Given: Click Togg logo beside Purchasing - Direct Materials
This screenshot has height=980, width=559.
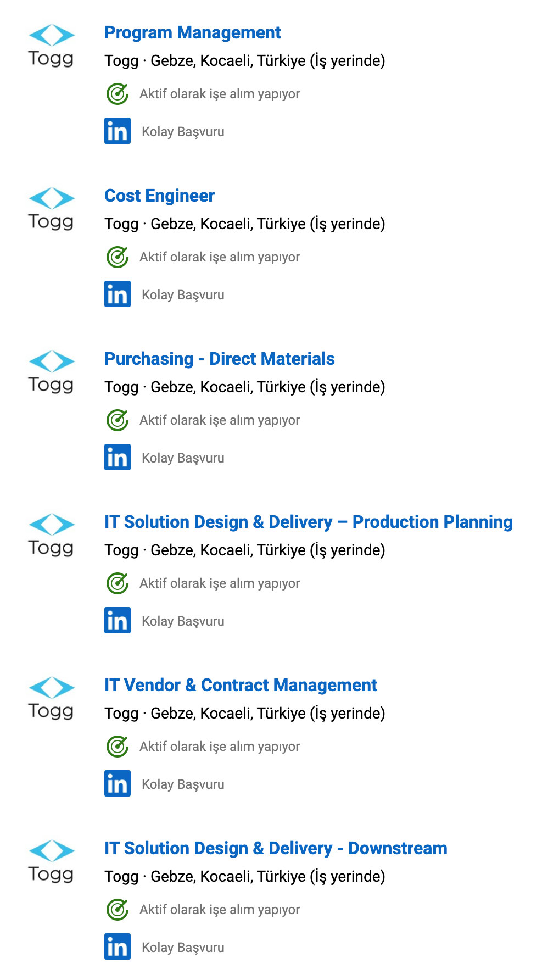Looking at the screenshot, I should coord(51,372).
